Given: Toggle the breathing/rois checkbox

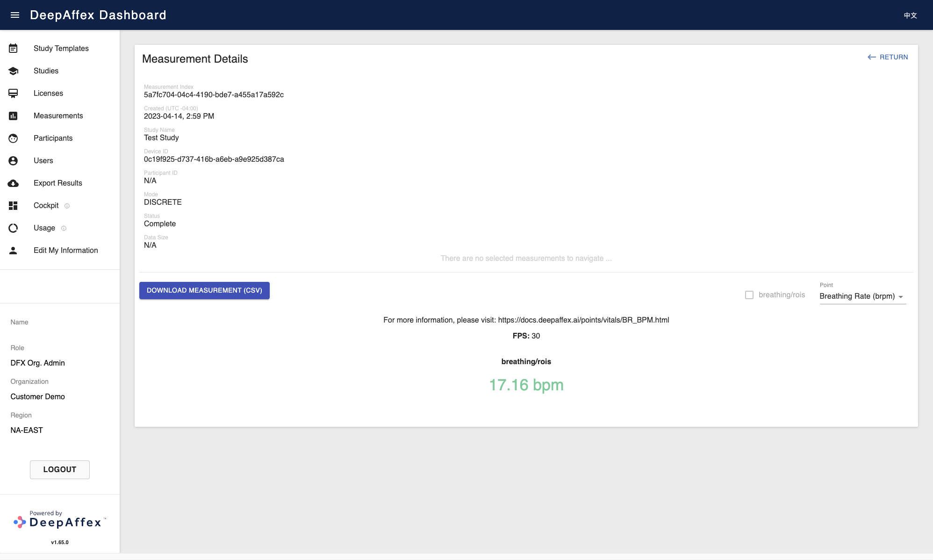Looking at the screenshot, I should tap(749, 295).
